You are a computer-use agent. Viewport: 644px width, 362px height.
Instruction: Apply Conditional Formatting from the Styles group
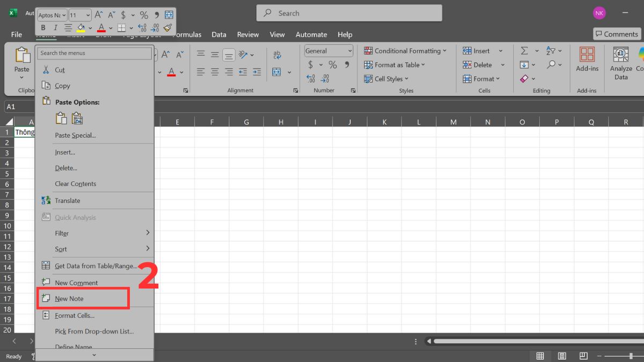coord(406,50)
